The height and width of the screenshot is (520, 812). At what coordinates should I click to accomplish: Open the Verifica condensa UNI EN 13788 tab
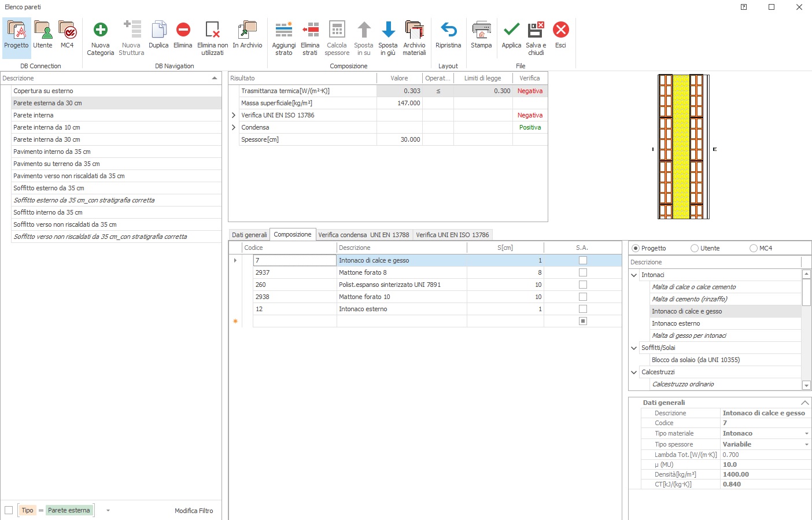[363, 235]
